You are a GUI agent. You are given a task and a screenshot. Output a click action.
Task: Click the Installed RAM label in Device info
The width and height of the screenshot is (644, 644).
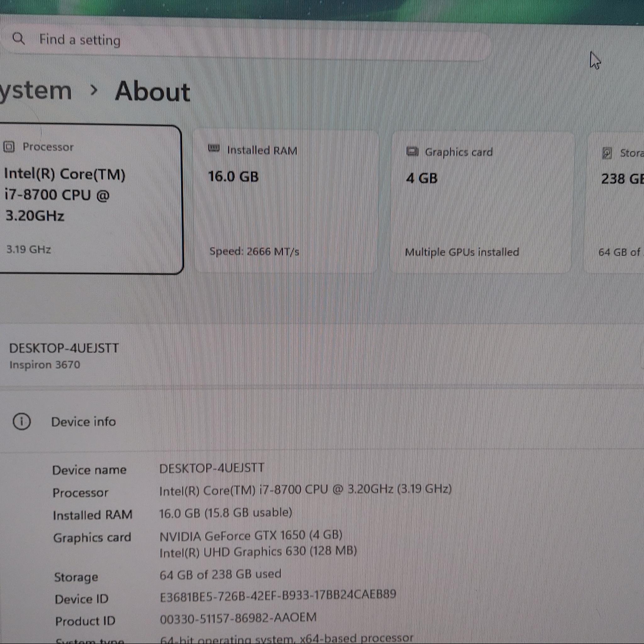[x=93, y=515]
